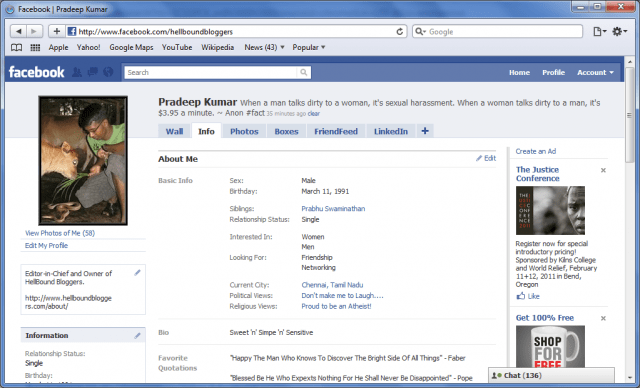Open notifications globe icon
Image resolution: width=640 pixels, height=388 pixels.
(108, 72)
